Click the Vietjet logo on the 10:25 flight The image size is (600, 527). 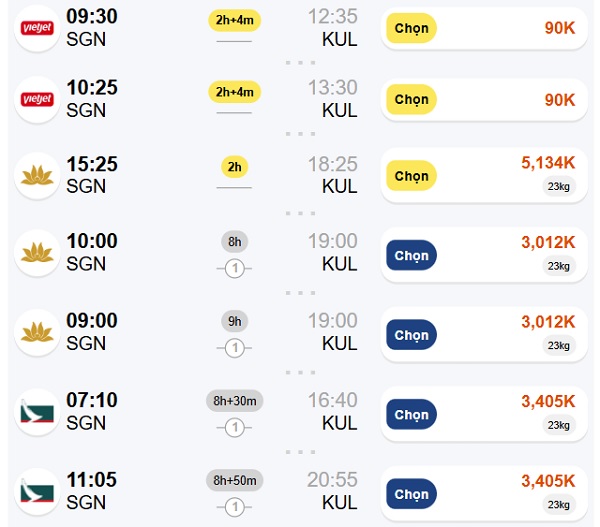(37, 100)
